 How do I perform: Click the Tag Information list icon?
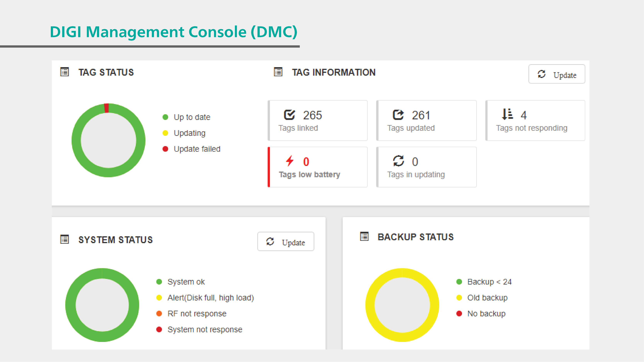[x=278, y=72]
